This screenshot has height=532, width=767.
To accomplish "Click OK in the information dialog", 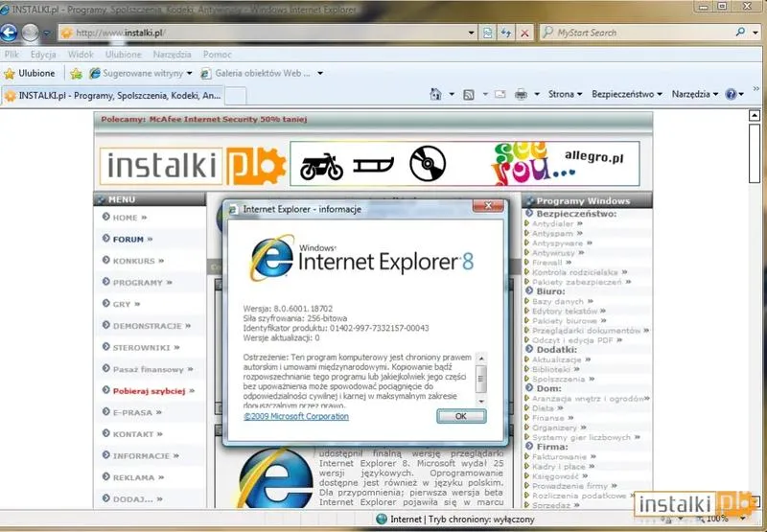I will pos(461,416).
